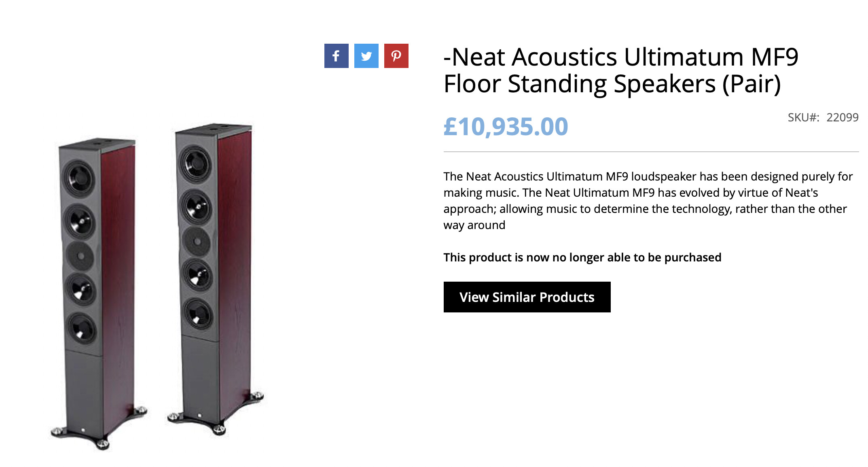Click the center tweeter on the right speaker
This screenshot has width=868, height=467.
pos(197,241)
